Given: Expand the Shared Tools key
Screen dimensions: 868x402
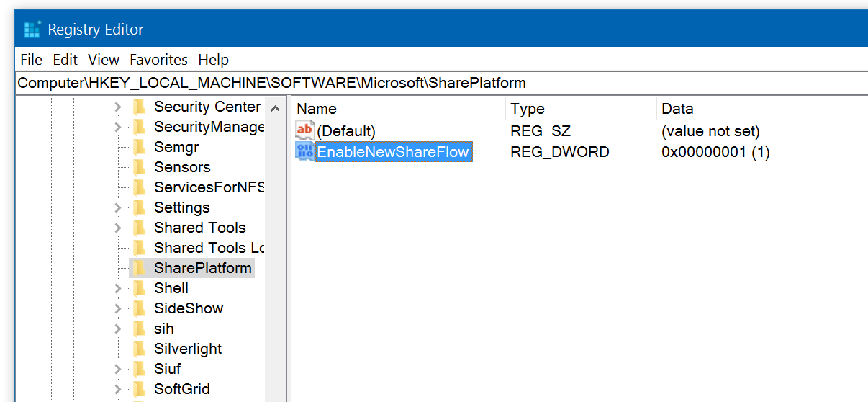Looking at the screenshot, I should click(x=117, y=228).
